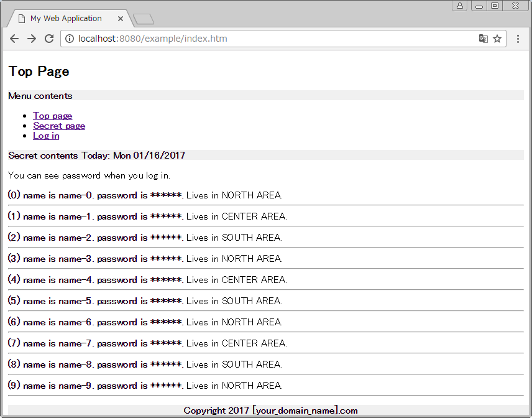The image size is (532, 418).
Task: Open a new browser tab
Action: point(144,19)
